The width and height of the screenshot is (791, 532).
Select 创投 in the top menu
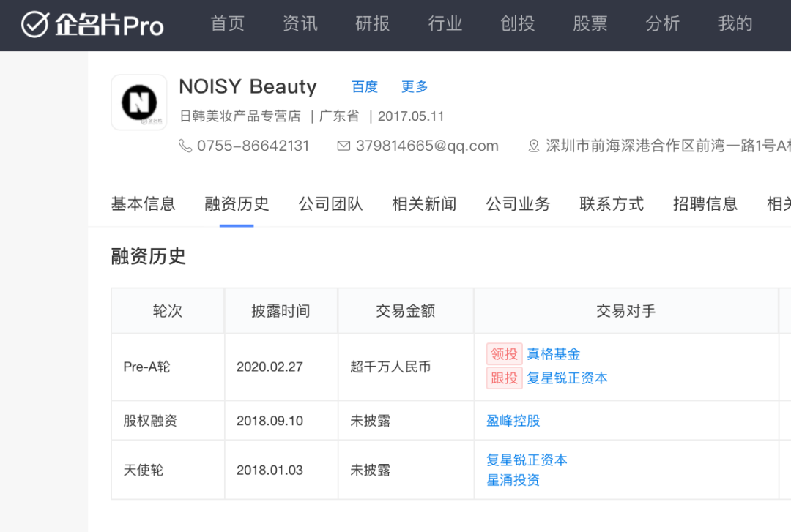(518, 24)
